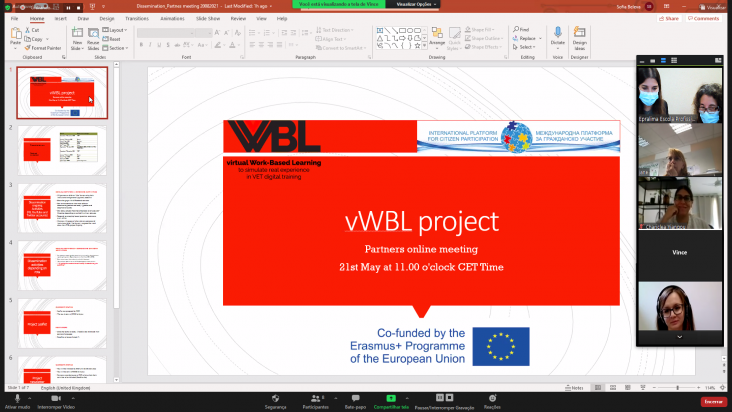Viewport: 732px width, 412px height.
Task: Pause the Zoom recording in bottom toolbar
Action: 439,398
